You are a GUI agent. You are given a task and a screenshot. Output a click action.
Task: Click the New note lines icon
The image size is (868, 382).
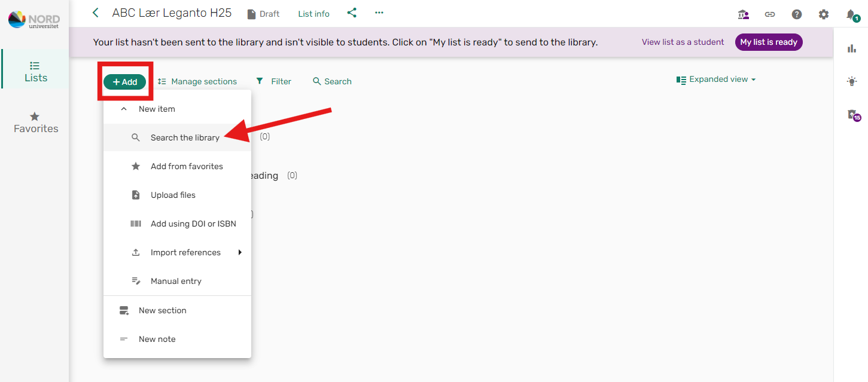124,339
